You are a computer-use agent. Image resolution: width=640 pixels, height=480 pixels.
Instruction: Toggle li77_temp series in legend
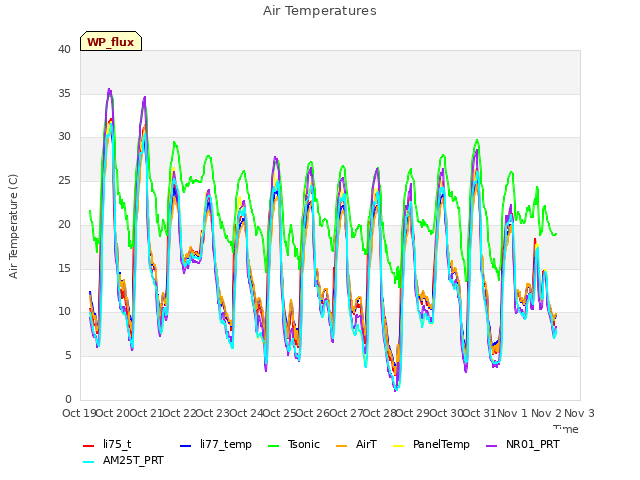click(x=216, y=444)
